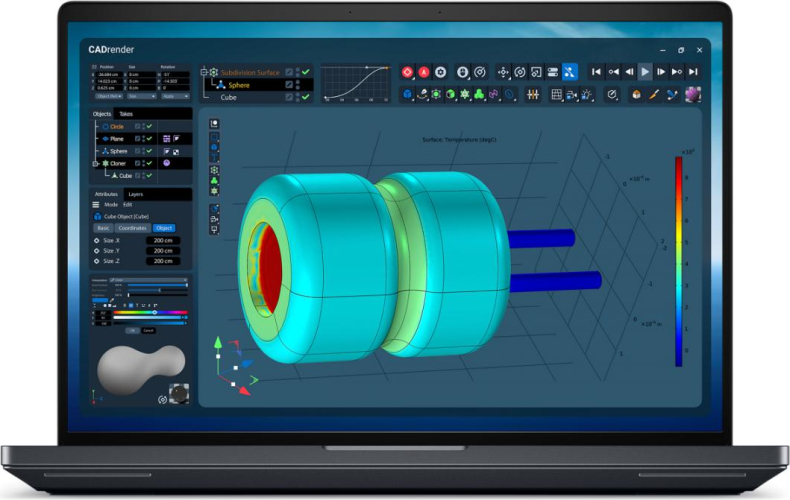Switch to the Takes tab

(125, 114)
